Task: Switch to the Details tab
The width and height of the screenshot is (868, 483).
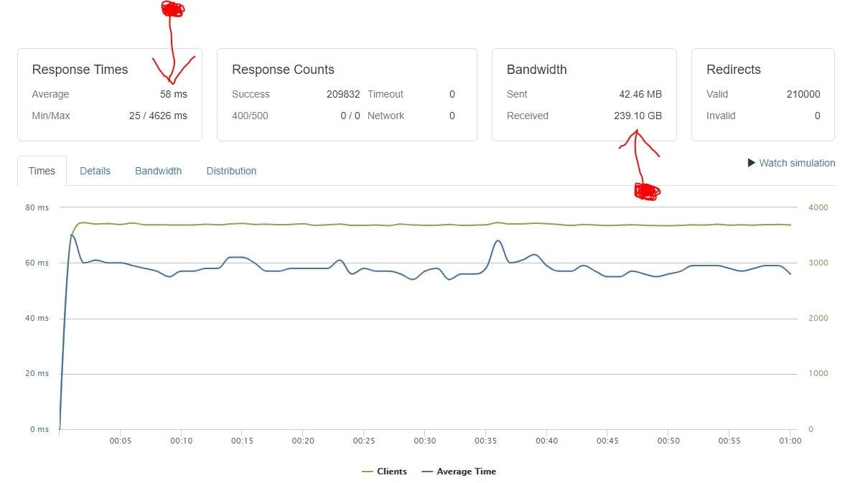Action: tap(95, 171)
